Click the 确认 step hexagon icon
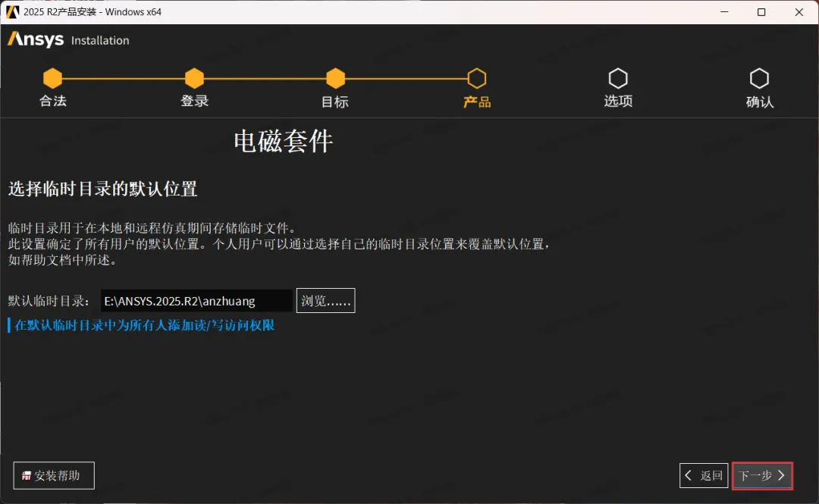 (759, 78)
